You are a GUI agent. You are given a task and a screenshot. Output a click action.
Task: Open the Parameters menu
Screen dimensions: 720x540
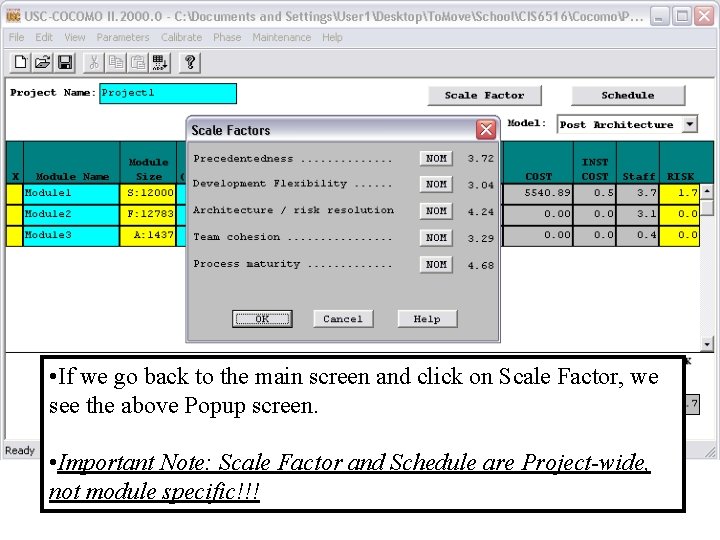click(x=123, y=37)
